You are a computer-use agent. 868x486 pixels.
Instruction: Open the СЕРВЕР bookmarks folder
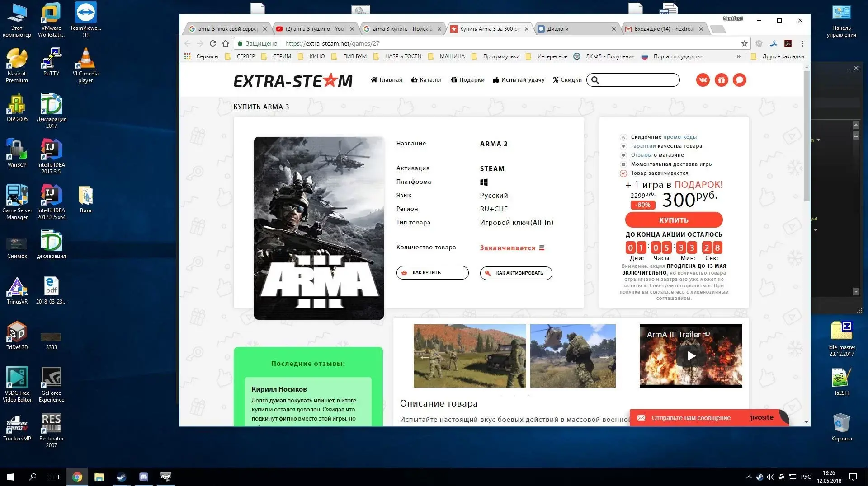[240, 56]
